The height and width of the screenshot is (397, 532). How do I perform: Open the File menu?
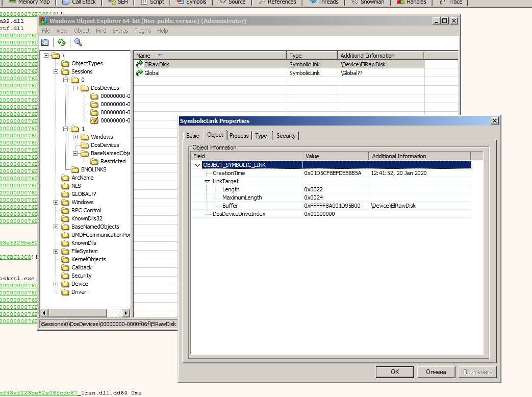tap(46, 31)
